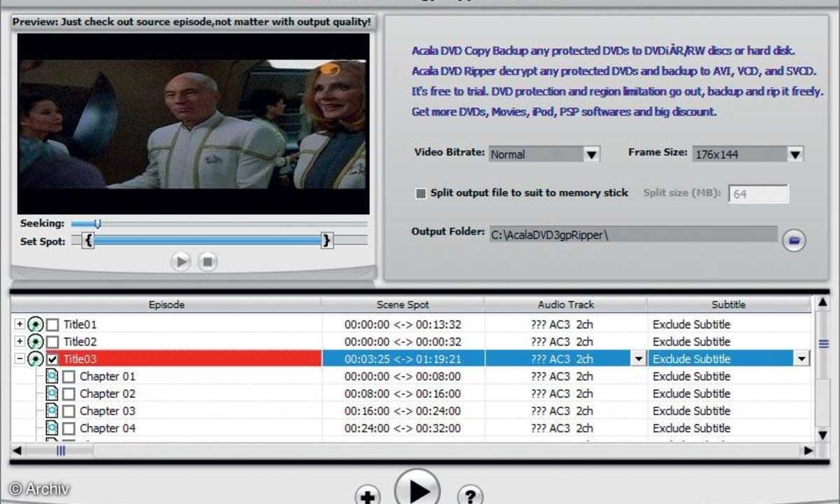Click the preview icon for Chapter 01
Screen dimensions: 840x504
[x=51, y=376]
